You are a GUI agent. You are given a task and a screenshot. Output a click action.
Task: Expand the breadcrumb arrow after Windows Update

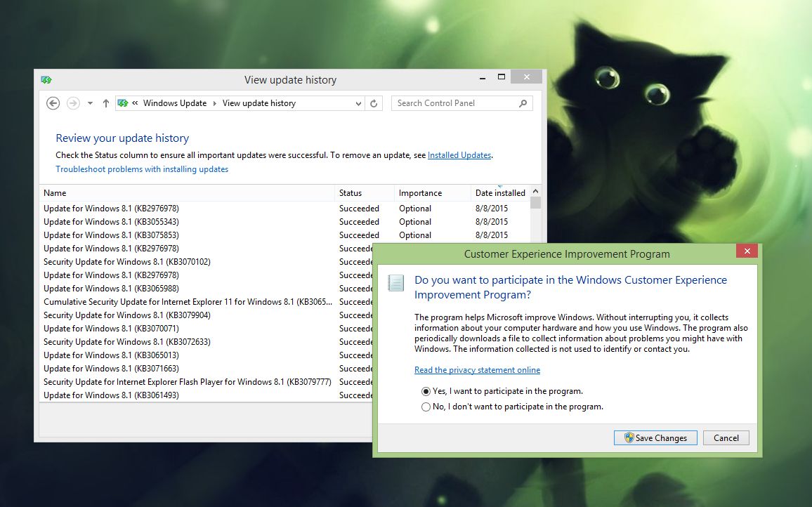coord(214,103)
